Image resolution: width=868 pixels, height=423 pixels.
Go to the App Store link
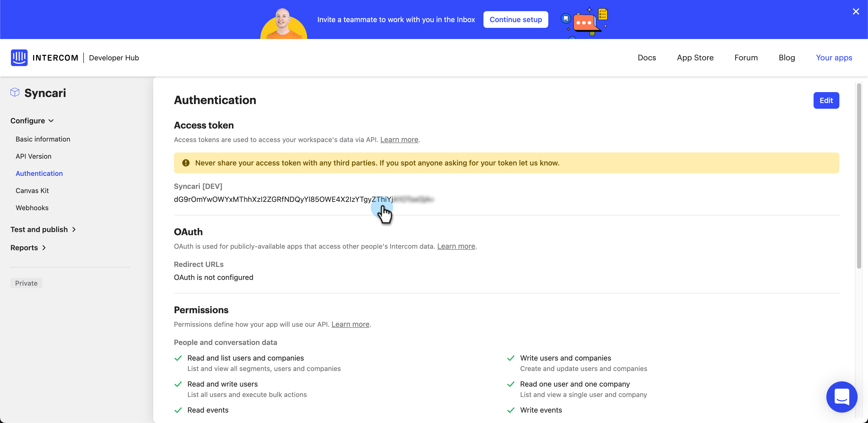695,57
